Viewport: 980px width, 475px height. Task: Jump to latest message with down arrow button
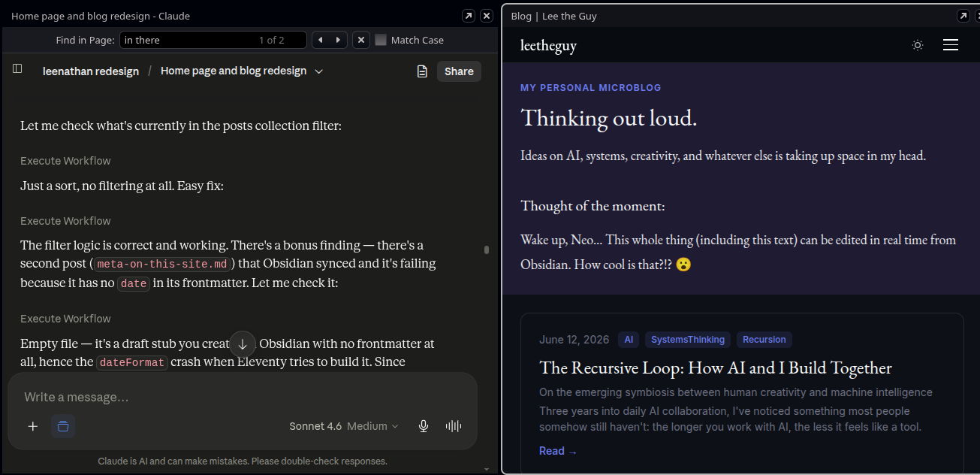pyautogui.click(x=243, y=344)
